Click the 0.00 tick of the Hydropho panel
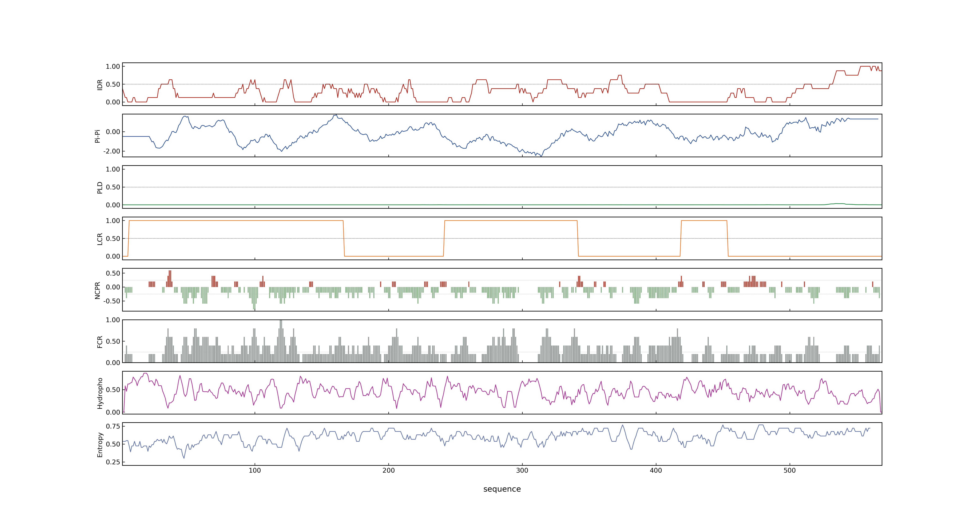Image resolution: width=980 pixels, height=523 pixels. pos(113,412)
